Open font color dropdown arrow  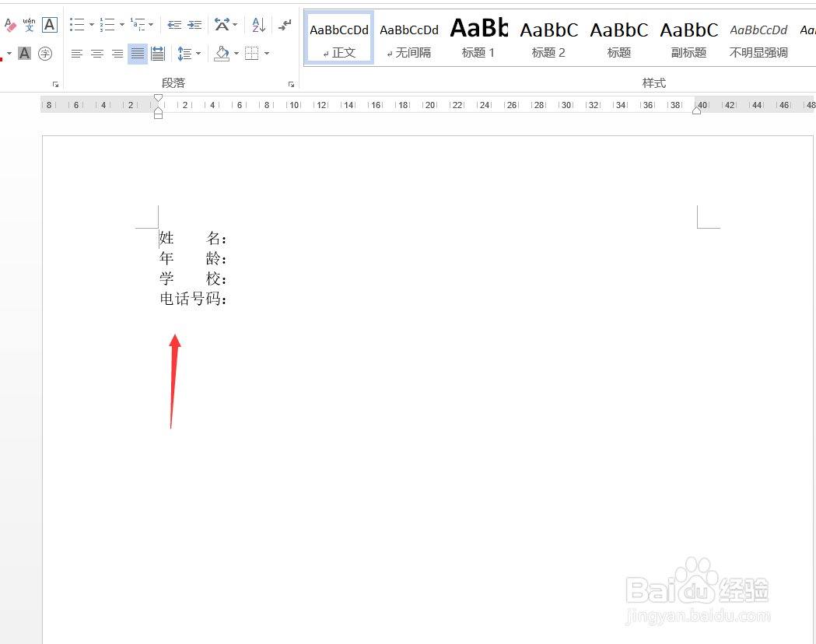[x=9, y=54]
